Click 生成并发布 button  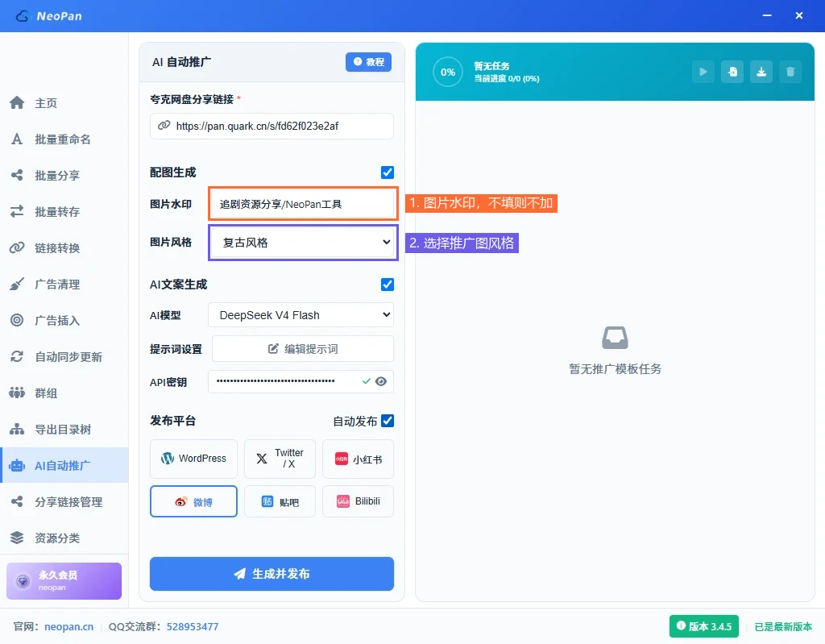coord(272,573)
